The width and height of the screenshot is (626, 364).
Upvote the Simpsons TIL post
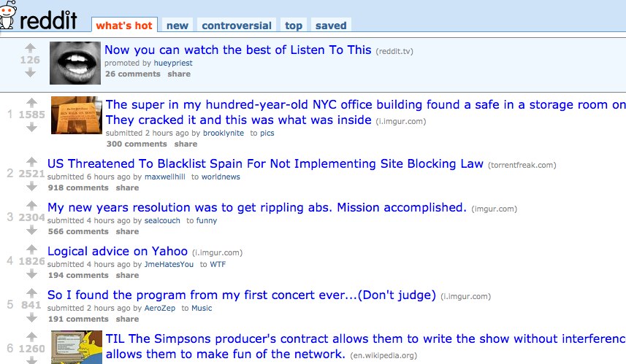[31, 337]
